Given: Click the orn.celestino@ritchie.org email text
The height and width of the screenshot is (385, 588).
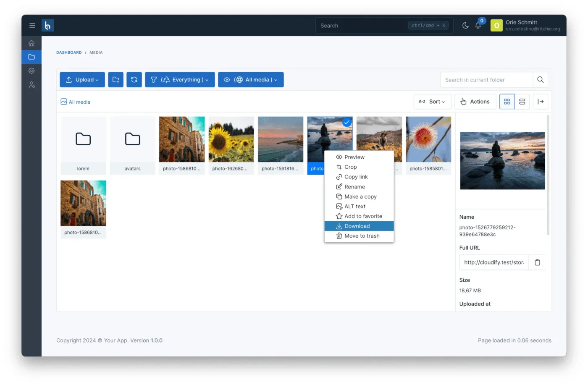Looking at the screenshot, I should [x=533, y=29].
